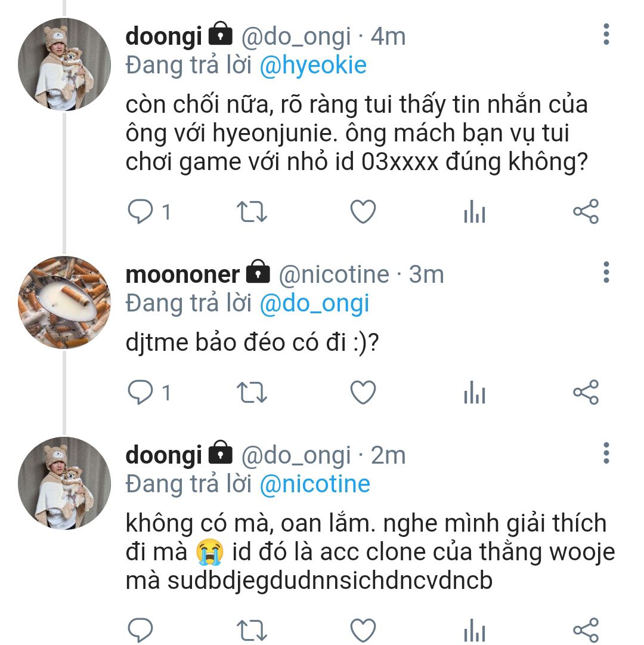644x645 pixels.
Task: Open more options on moononer's tweet
Action: (x=606, y=272)
